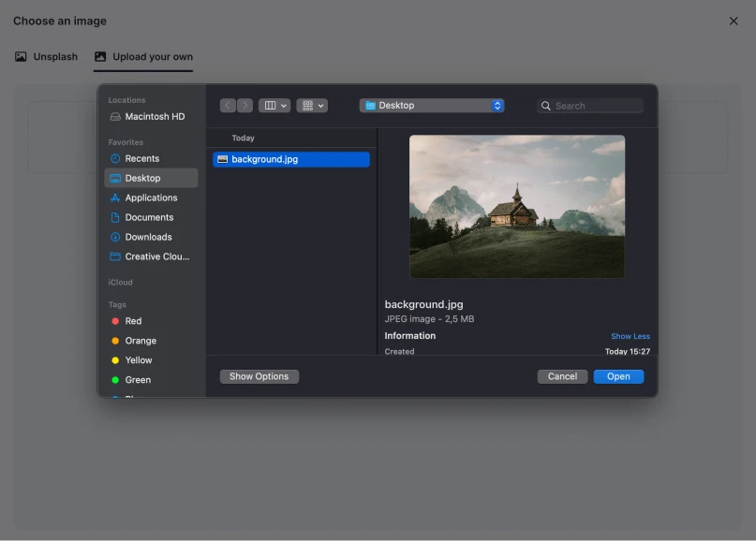Open the Downloads folder in sidebar
The height and width of the screenshot is (541, 756).
click(x=146, y=237)
